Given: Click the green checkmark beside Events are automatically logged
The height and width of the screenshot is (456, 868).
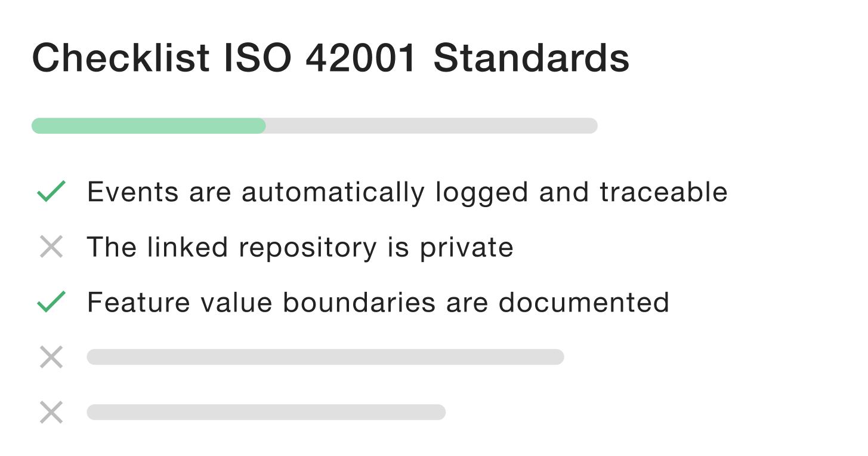Looking at the screenshot, I should tap(51, 192).
